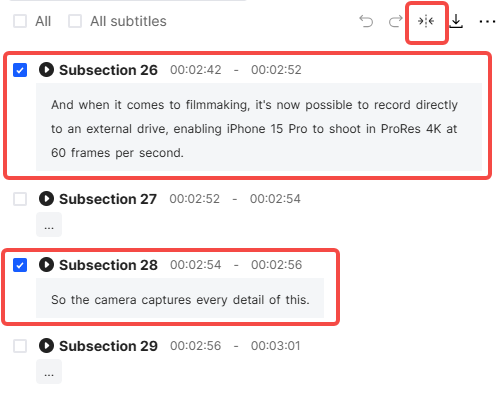This screenshot has height=400, width=501.
Task: Play Subsection 28 clip
Action: click(x=46, y=265)
